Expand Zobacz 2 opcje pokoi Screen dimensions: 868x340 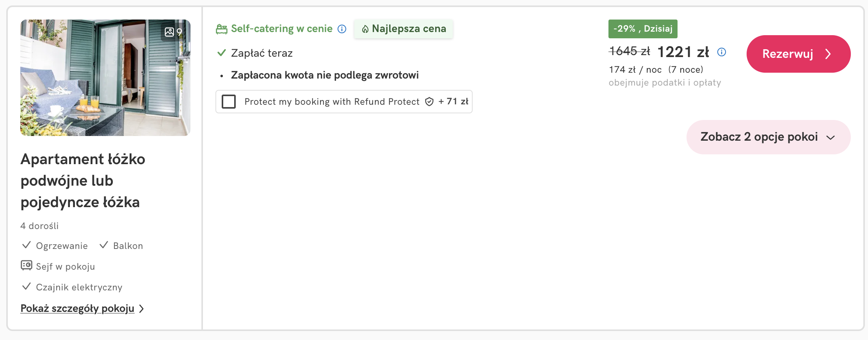click(x=768, y=137)
